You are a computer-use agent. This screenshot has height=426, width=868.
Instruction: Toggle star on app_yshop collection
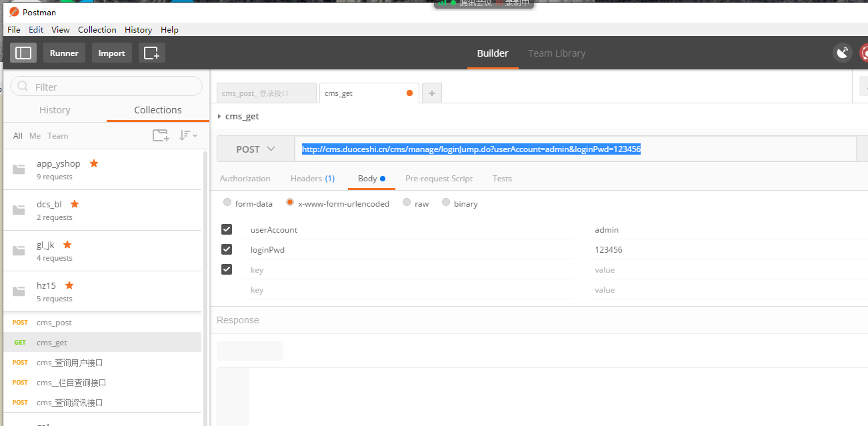[x=94, y=163]
